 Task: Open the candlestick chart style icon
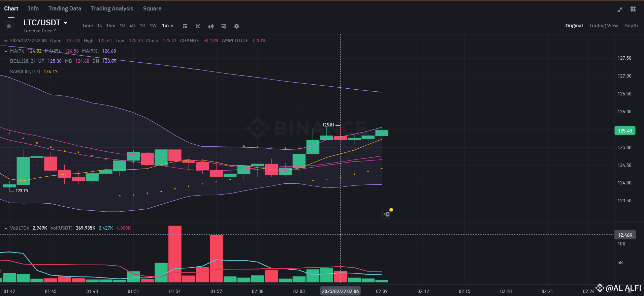[x=211, y=26]
